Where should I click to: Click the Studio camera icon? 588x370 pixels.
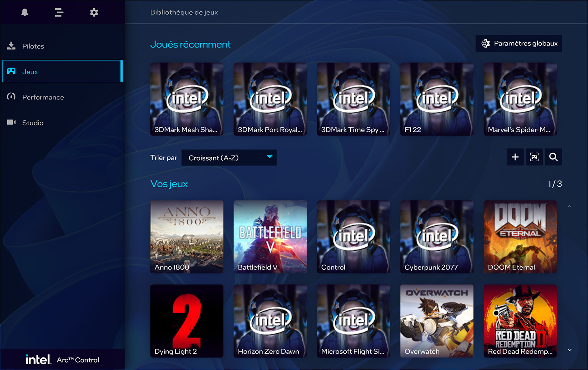click(11, 122)
